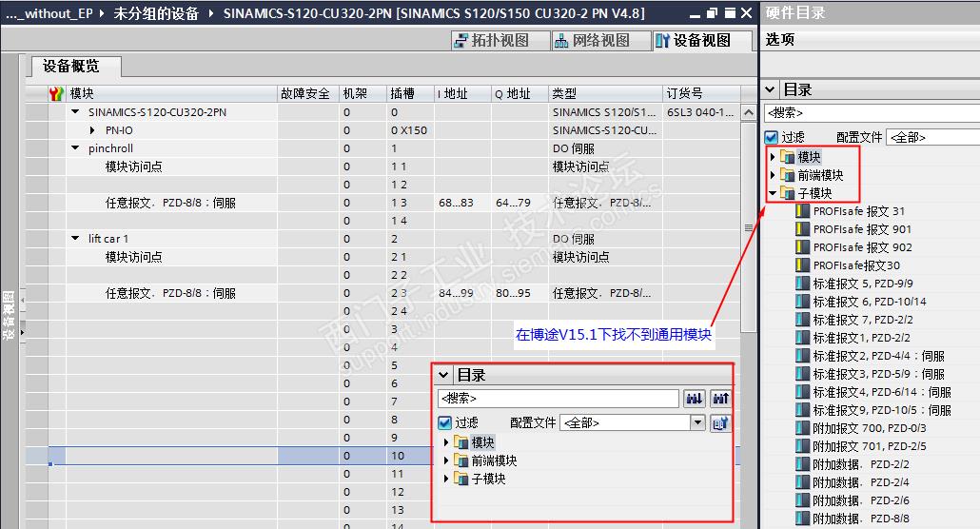Click the icon beside 标准报文 6, PZD-10/14
This screenshot has height=529, width=980.
tap(802, 302)
